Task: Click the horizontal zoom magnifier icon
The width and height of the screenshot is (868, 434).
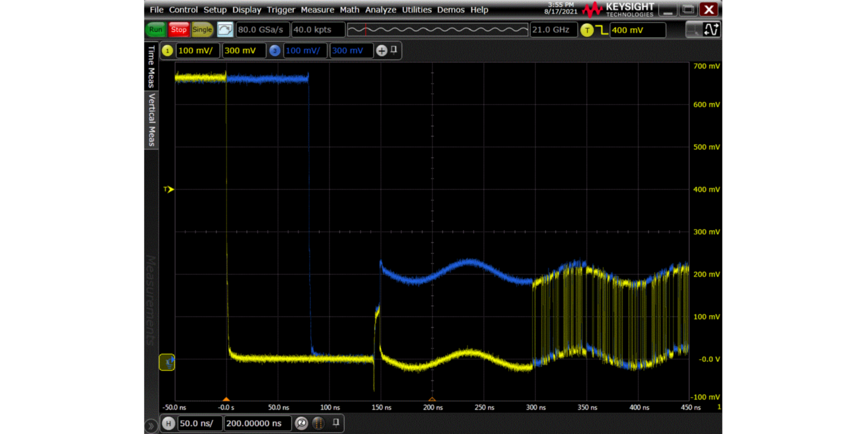Action: point(302,423)
